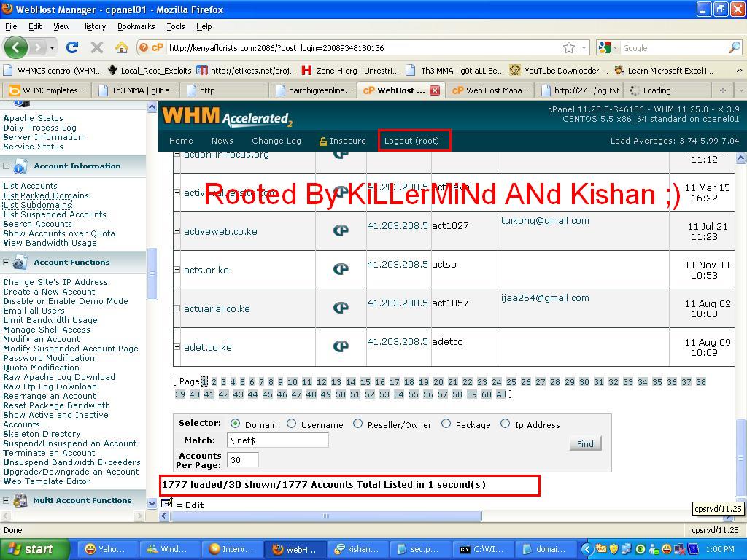
Task: Click Logout (root) link
Action: tap(411, 141)
